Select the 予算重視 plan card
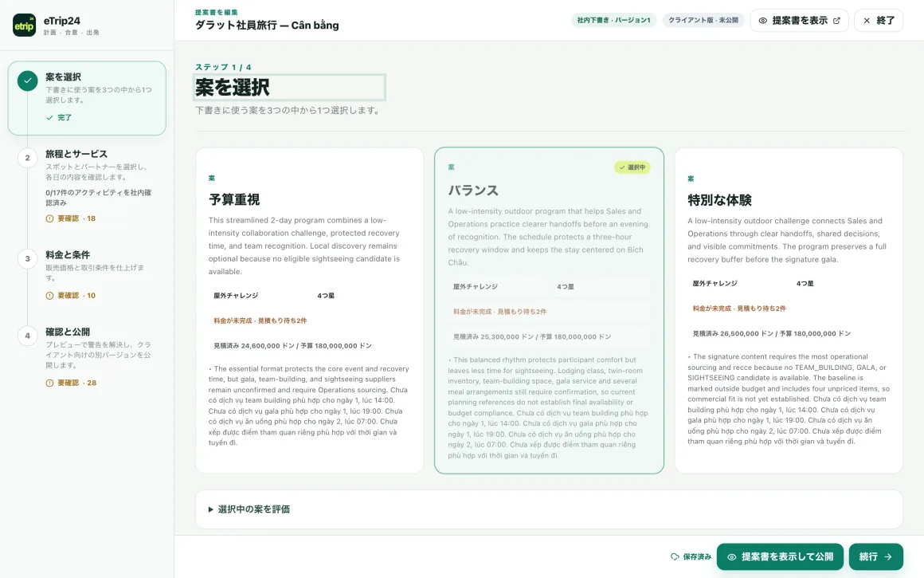 [x=309, y=310]
